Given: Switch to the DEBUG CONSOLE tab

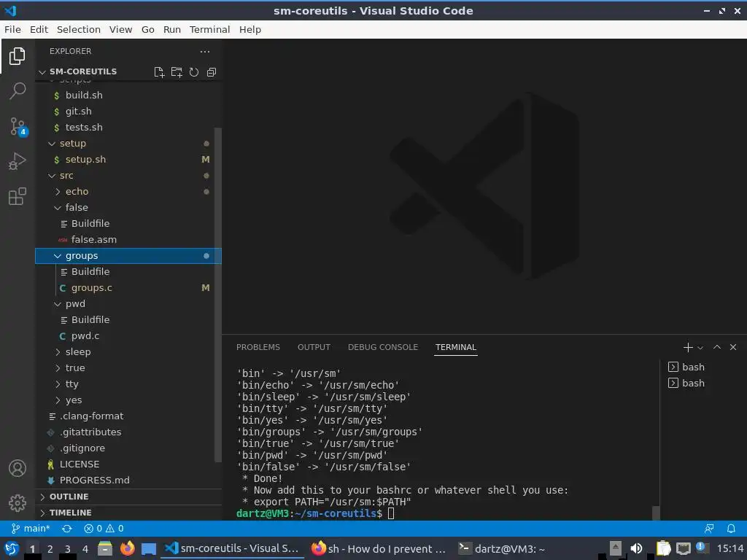Looking at the screenshot, I should point(383,347).
